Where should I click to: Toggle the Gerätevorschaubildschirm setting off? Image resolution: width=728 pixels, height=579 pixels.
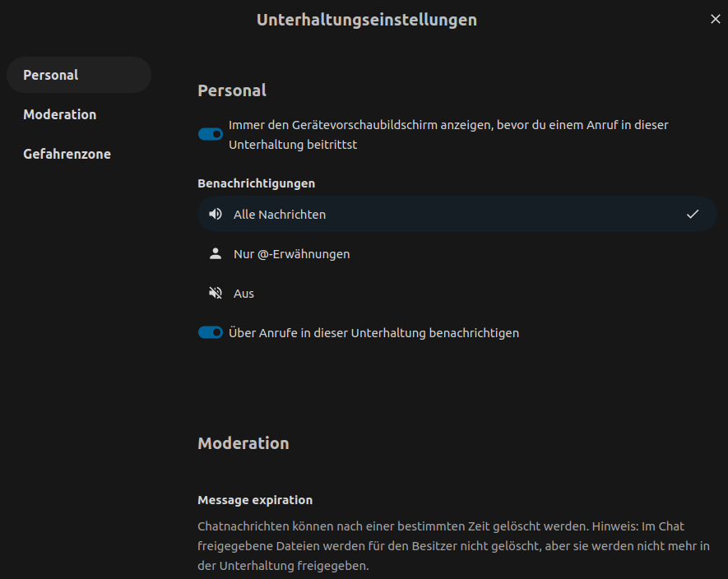211,133
